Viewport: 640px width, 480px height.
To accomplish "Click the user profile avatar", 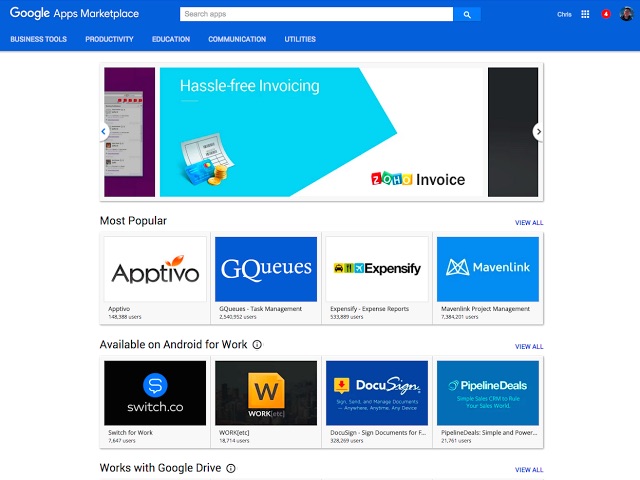I will click(x=626, y=14).
